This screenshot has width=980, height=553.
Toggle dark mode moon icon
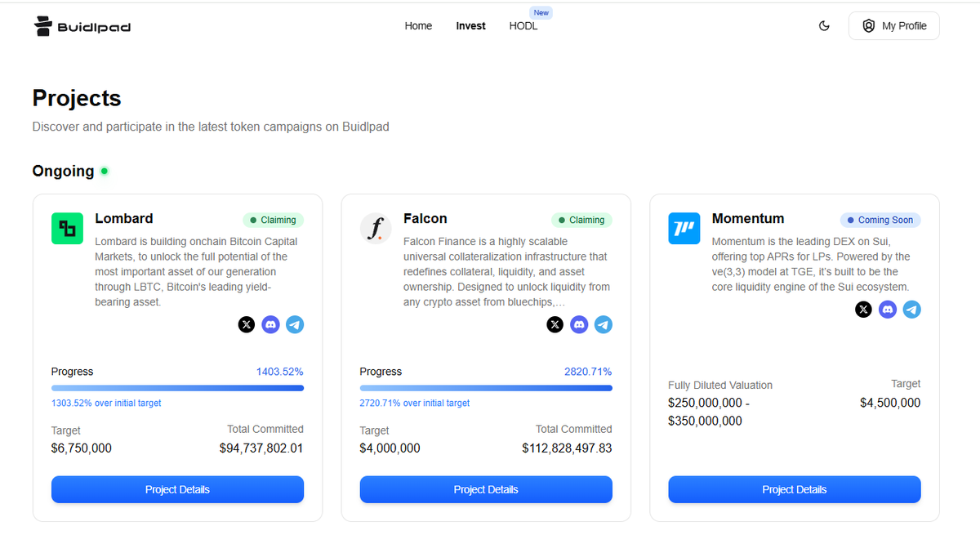[824, 26]
